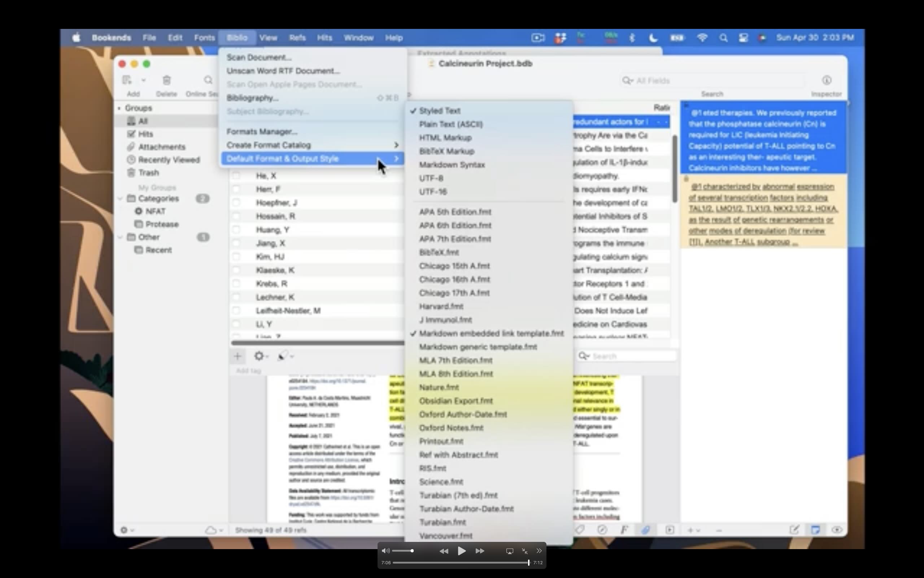The image size is (924, 578).
Task: Open the Inspector info icon
Action: (827, 80)
